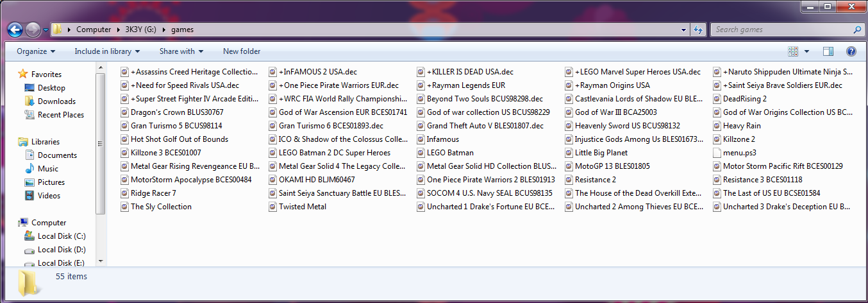
Task: Click the file name The Last of US EU BCSE01584
Action: [772, 193]
